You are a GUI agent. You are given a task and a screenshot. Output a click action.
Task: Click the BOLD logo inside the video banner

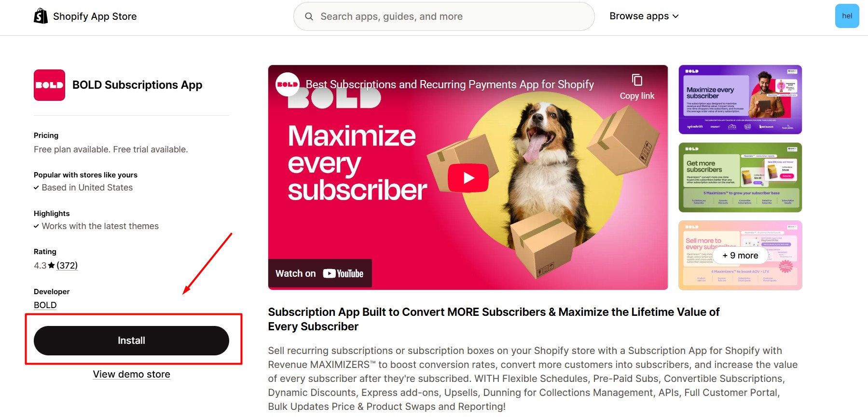tap(288, 83)
